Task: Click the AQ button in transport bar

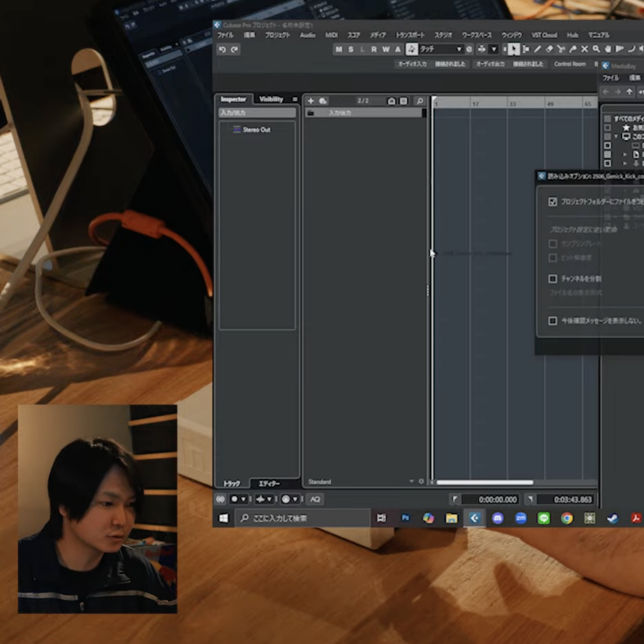Action: [315, 499]
